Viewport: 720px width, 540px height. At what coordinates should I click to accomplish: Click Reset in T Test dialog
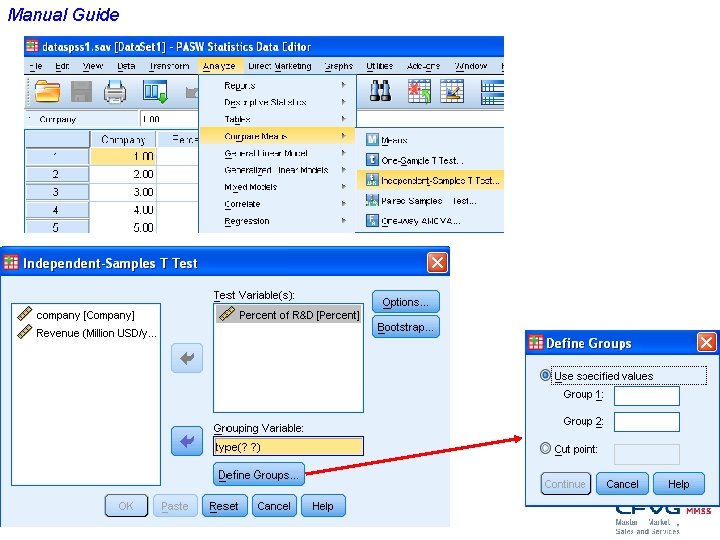coord(224,506)
